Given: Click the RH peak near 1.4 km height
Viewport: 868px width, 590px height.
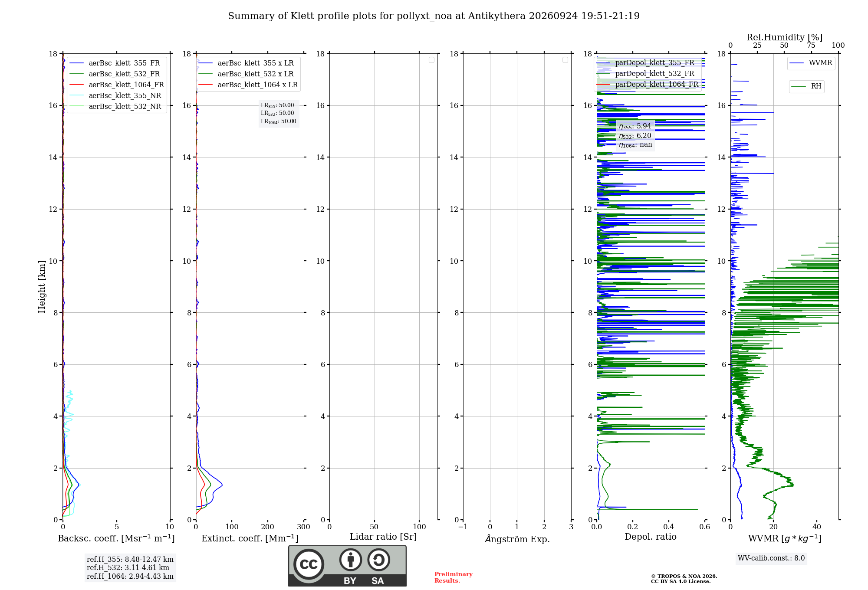Looking at the screenshot, I should click(x=793, y=484).
